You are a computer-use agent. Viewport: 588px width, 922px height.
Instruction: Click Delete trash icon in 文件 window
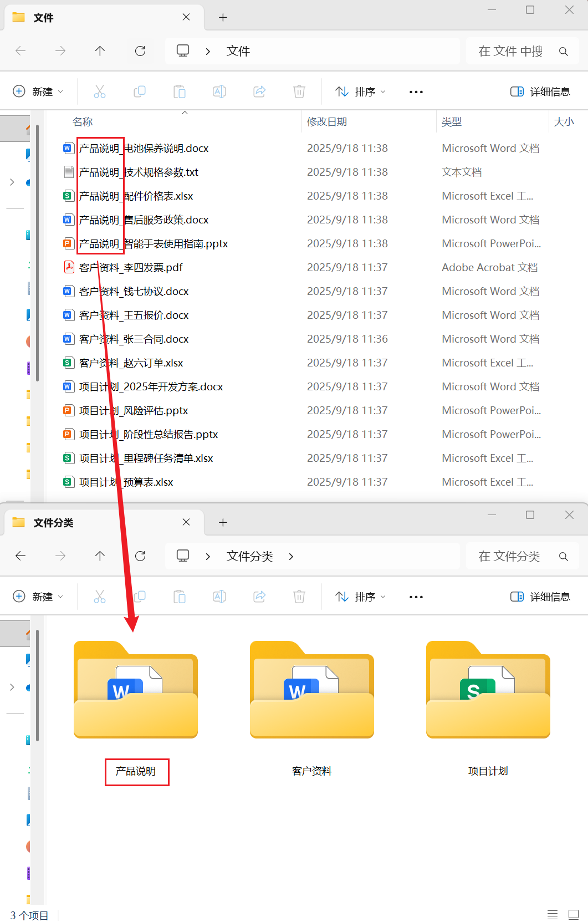tap(299, 91)
